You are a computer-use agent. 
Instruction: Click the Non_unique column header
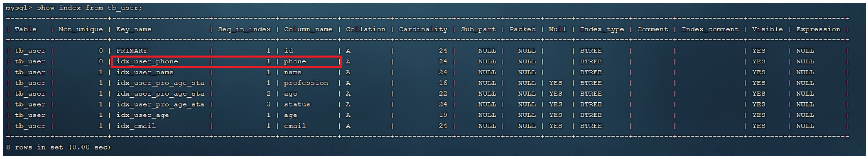coord(81,29)
